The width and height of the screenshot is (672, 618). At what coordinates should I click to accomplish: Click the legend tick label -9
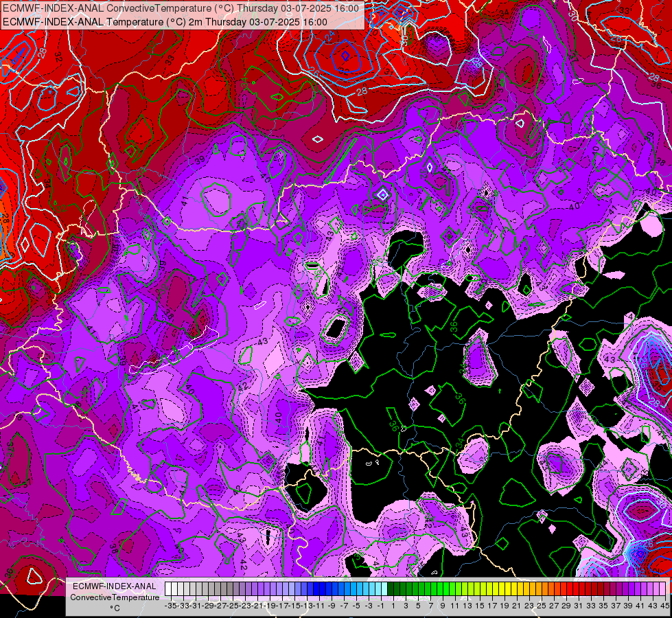[x=332, y=606]
